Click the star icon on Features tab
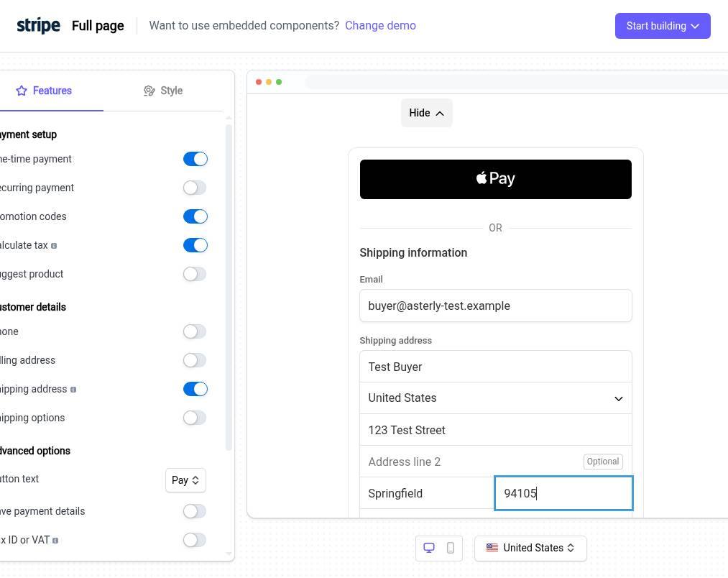The height and width of the screenshot is (578, 728). pos(22,91)
